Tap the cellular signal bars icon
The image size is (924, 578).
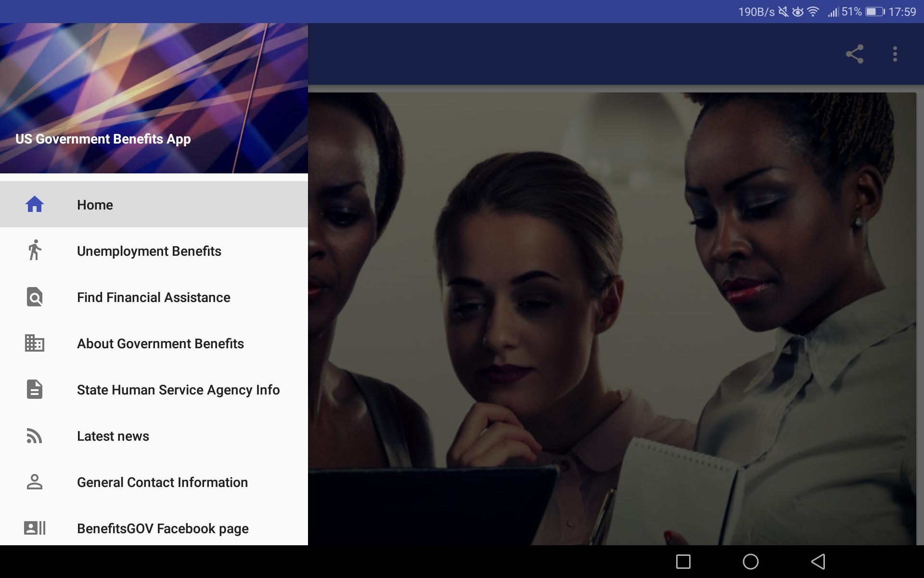(833, 12)
